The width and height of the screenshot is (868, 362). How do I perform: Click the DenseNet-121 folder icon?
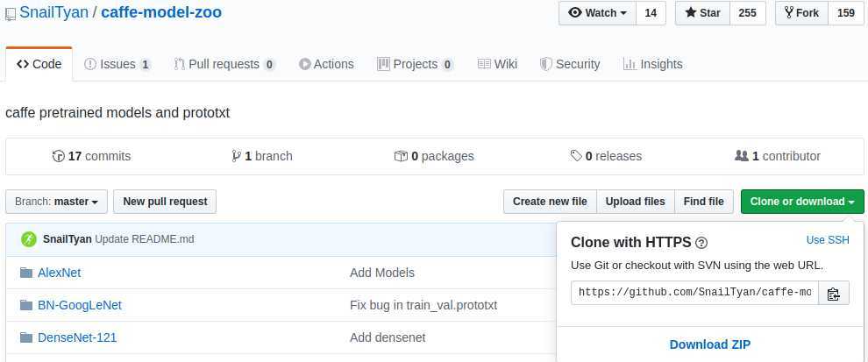point(26,337)
